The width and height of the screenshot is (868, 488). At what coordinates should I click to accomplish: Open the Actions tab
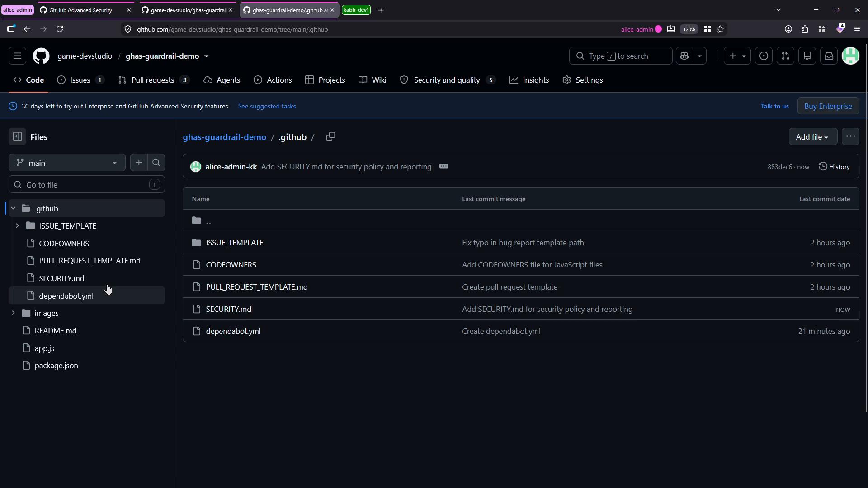(x=273, y=80)
